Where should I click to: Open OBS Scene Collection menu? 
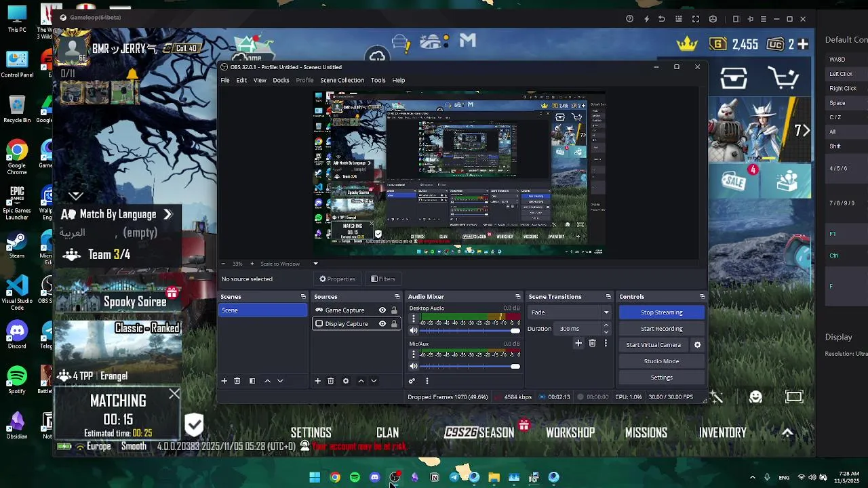342,81
